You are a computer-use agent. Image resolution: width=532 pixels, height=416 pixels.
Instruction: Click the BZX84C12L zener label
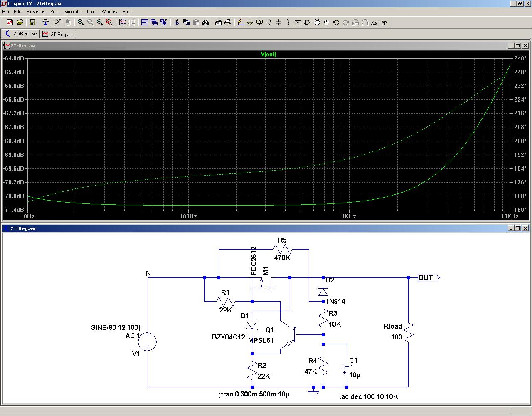tap(230, 337)
